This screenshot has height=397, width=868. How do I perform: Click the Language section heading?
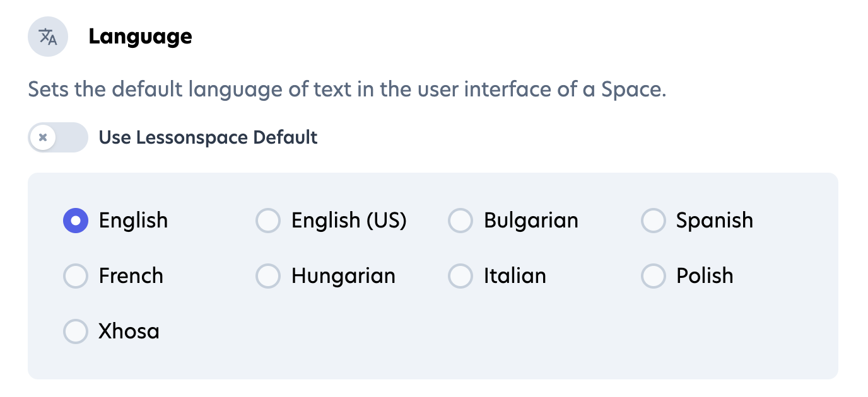pyautogui.click(x=140, y=37)
